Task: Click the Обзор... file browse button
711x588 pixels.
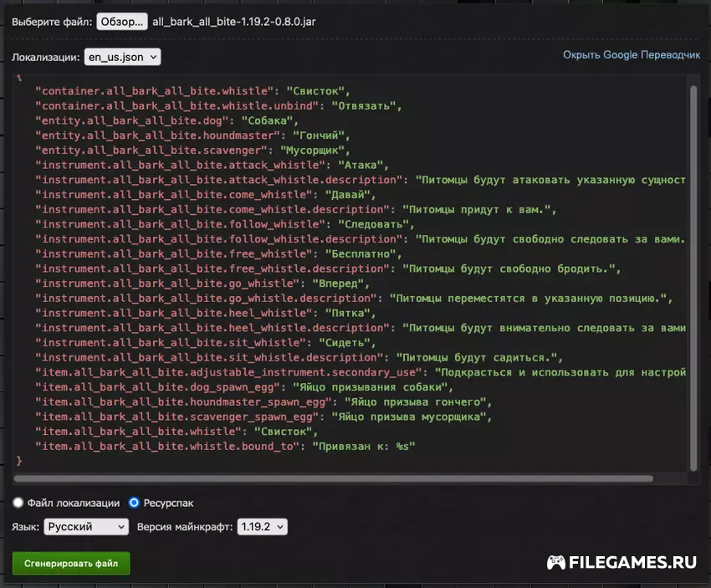Action: coord(122,21)
